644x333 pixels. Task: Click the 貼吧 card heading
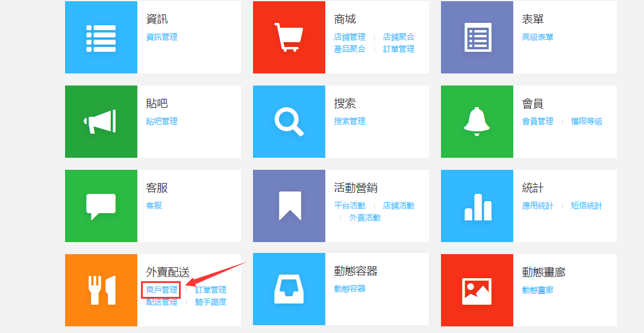[157, 104]
